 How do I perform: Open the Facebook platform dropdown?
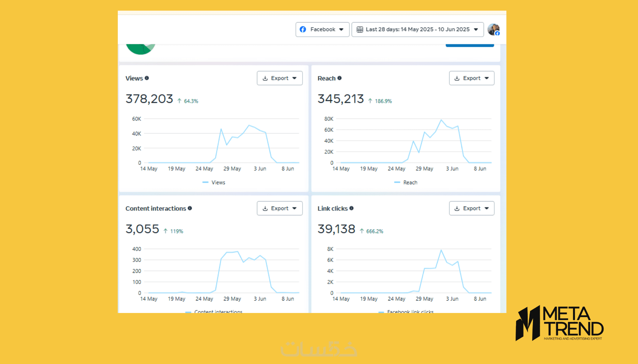[x=322, y=29]
